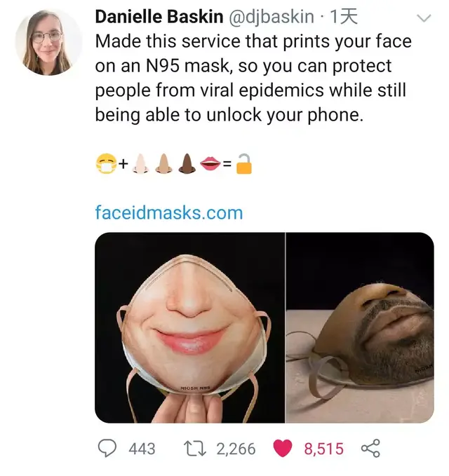
Task: Click the 443 reply count
Action: [142, 448]
